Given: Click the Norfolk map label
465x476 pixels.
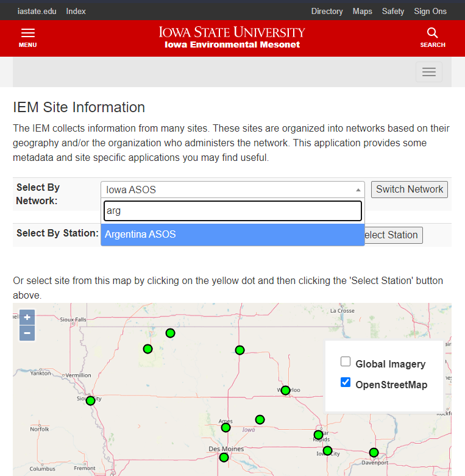Looking at the screenshot, I should coord(40,429).
